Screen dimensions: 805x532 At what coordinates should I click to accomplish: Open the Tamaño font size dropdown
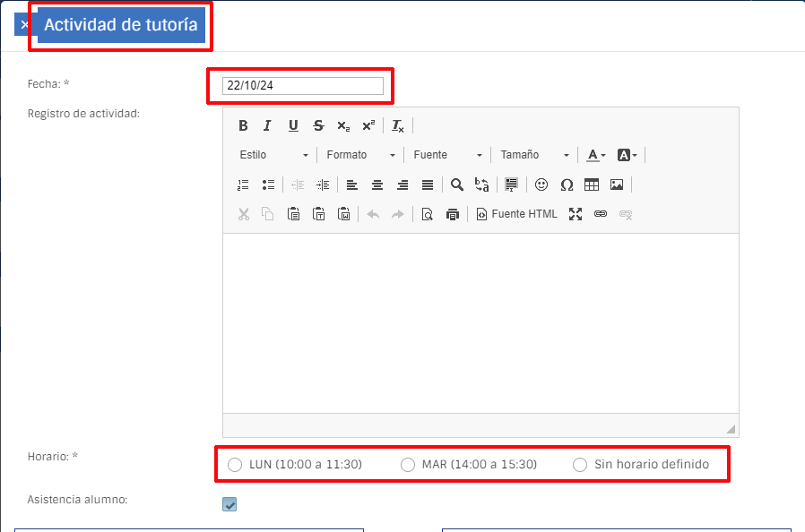coord(534,155)
